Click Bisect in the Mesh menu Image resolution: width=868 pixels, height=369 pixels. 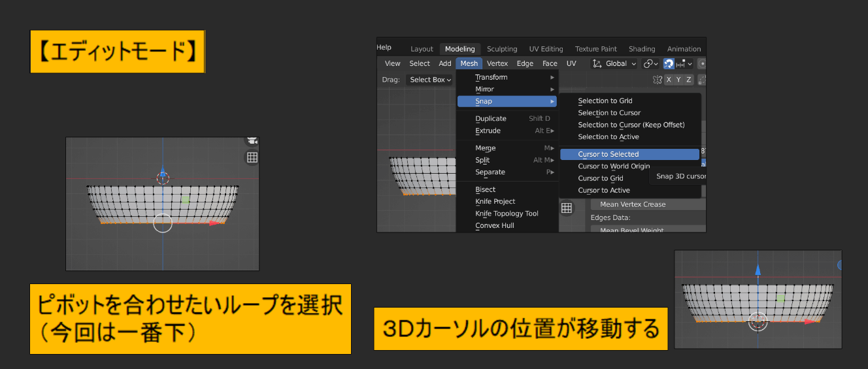coord(507,189)
